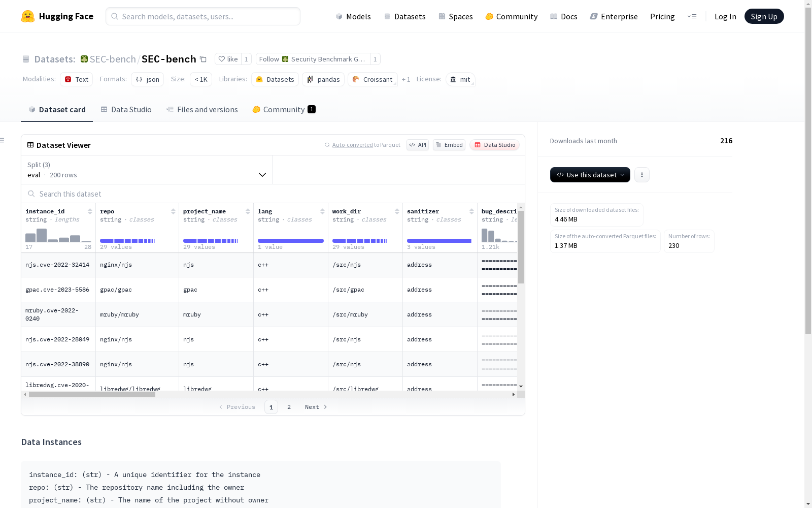
Task: Open the Community tab
Action: tap(284, 110)
